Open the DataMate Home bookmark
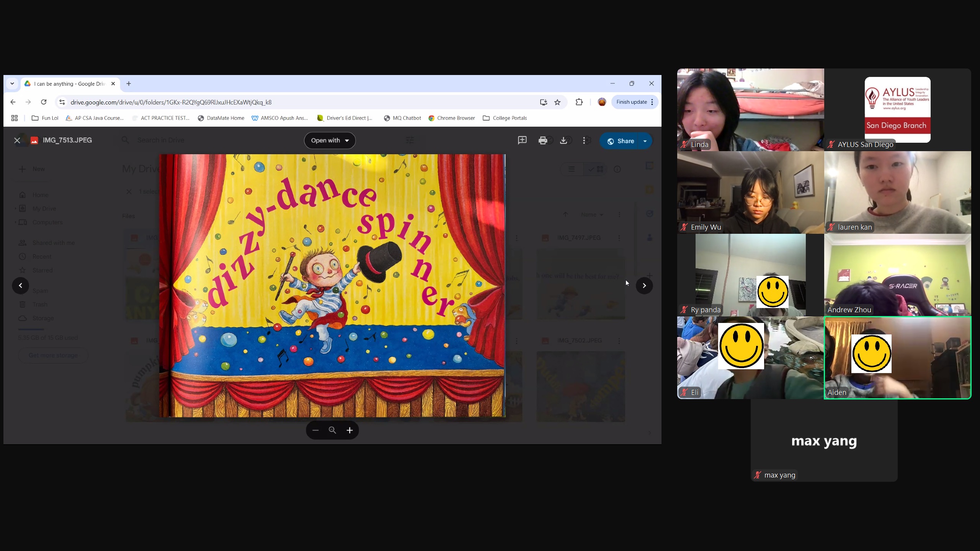980x551 pixels. coord(221,118)
